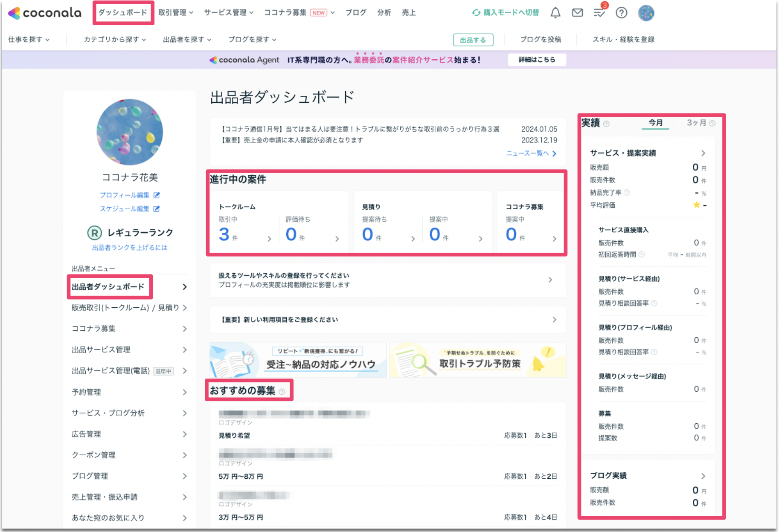The height and width of the screenshot is (532, 779).
Task: Switch to the 3ヶ月 tab in 実績 panel
Action: 696,123
